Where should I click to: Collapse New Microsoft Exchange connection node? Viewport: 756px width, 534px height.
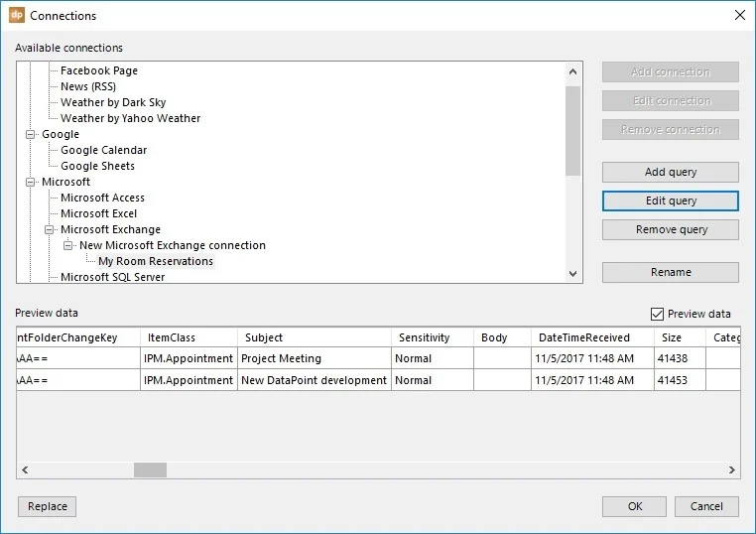(68, 245)
